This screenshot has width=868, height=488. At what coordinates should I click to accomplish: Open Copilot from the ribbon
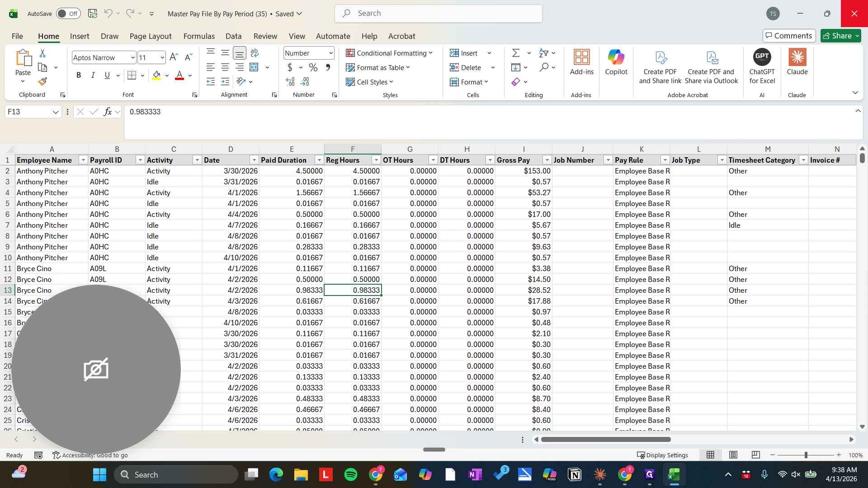[616, 62]
